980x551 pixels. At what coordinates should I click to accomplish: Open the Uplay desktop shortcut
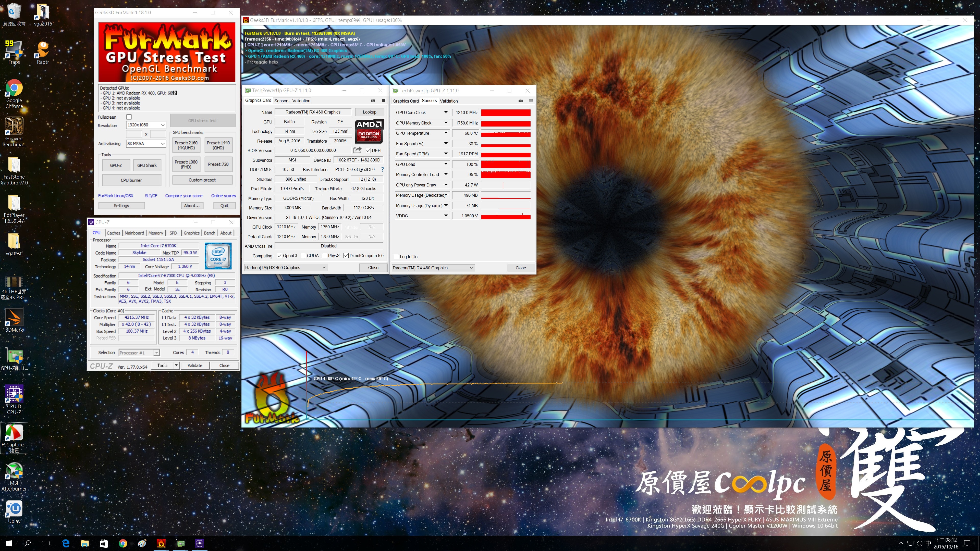tap(14, 512)
